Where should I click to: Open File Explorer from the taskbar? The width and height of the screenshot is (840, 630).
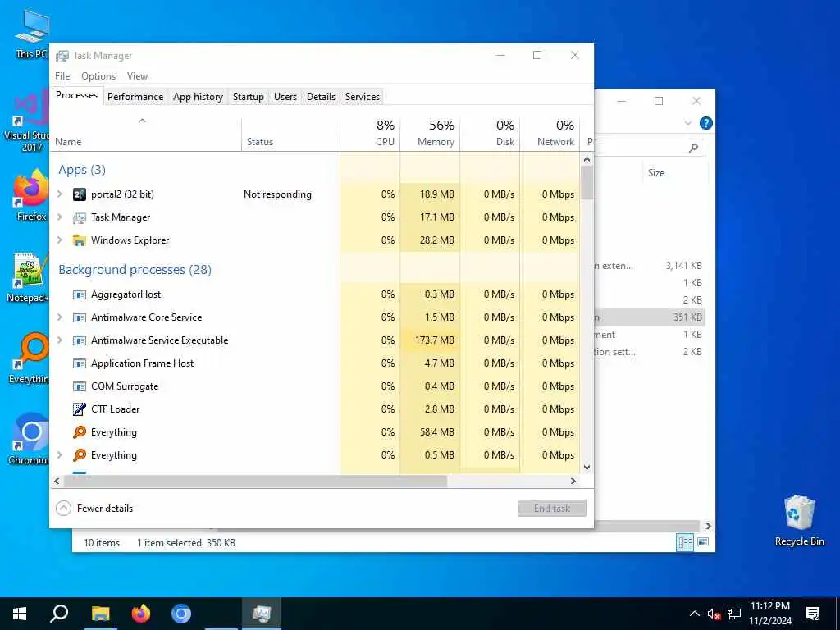(100, 614)
